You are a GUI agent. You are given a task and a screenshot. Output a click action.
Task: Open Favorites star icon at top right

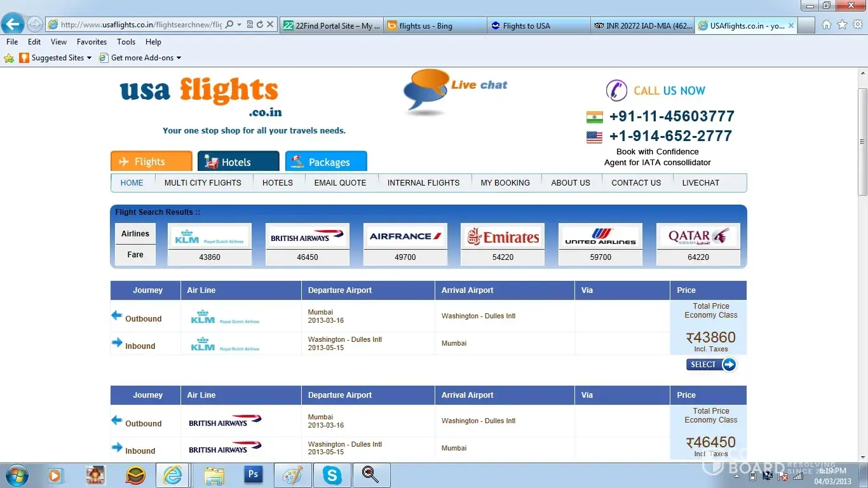[x=842, y=25]
